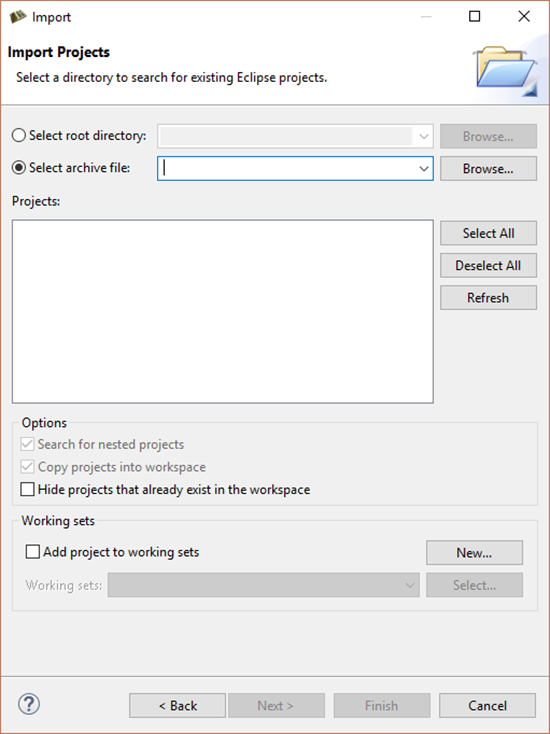Click the Deselect All button
This screenshot has width=550, height=734.
point(488,265)
